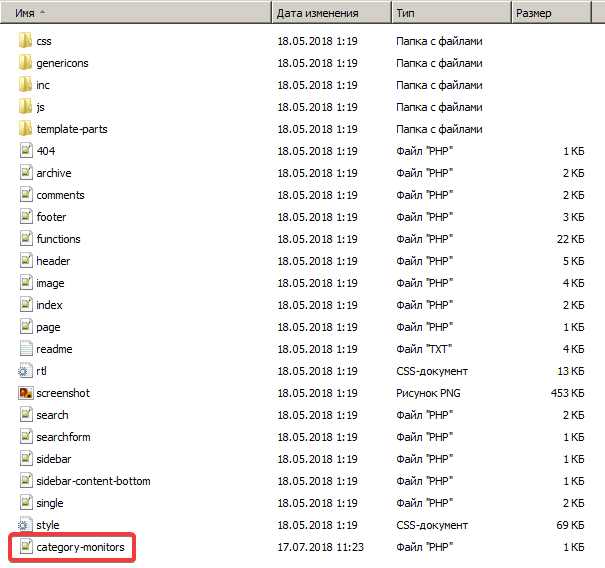Click the sidebar PHP file icon
605x568 pixels.
[x=26, y=458]
